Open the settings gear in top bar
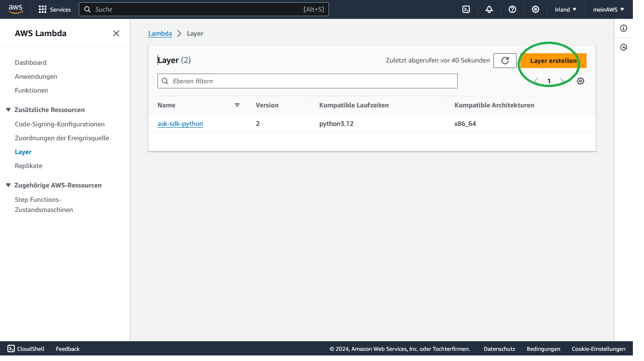Image resolution: width=644 pixels, height=361 pixels. tap(536, 9)
